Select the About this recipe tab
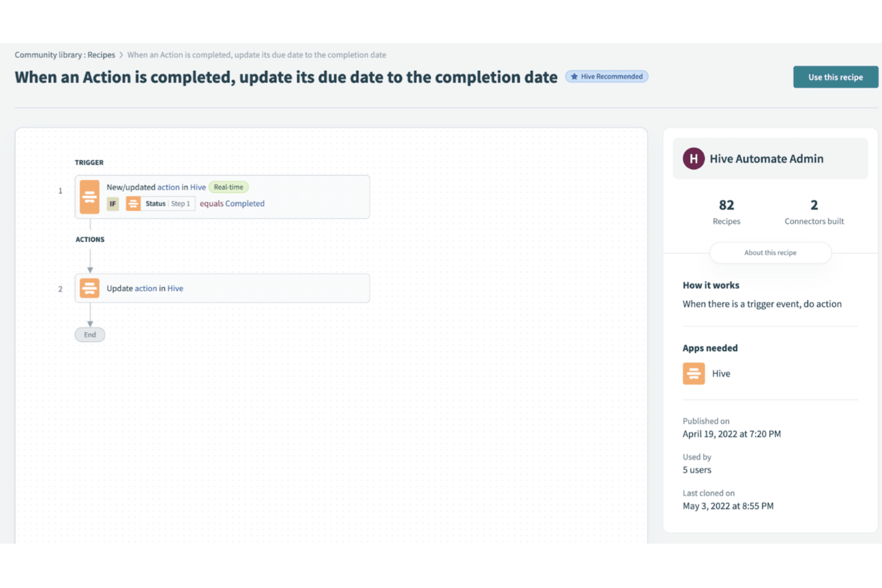 coord(770,253)
